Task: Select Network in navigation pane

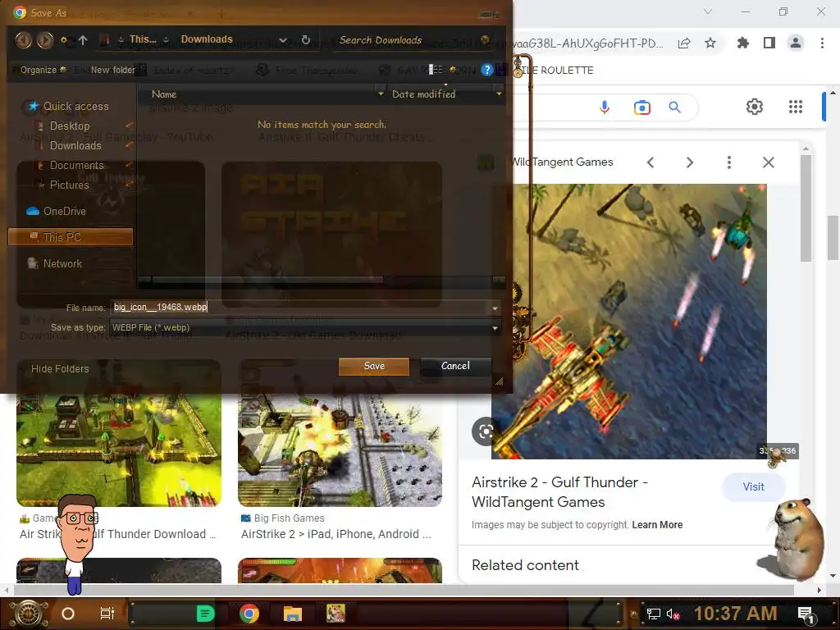Action: 62,263
